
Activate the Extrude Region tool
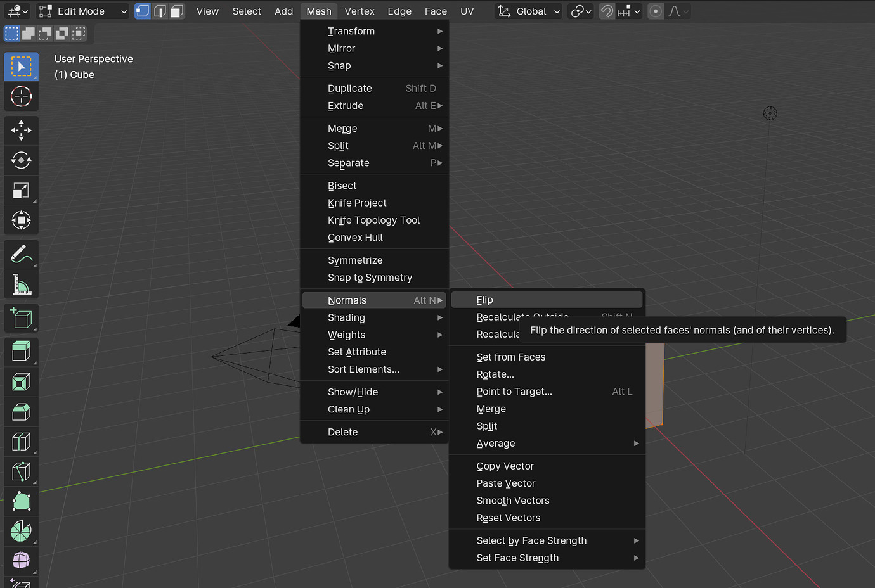coord(21,350)
